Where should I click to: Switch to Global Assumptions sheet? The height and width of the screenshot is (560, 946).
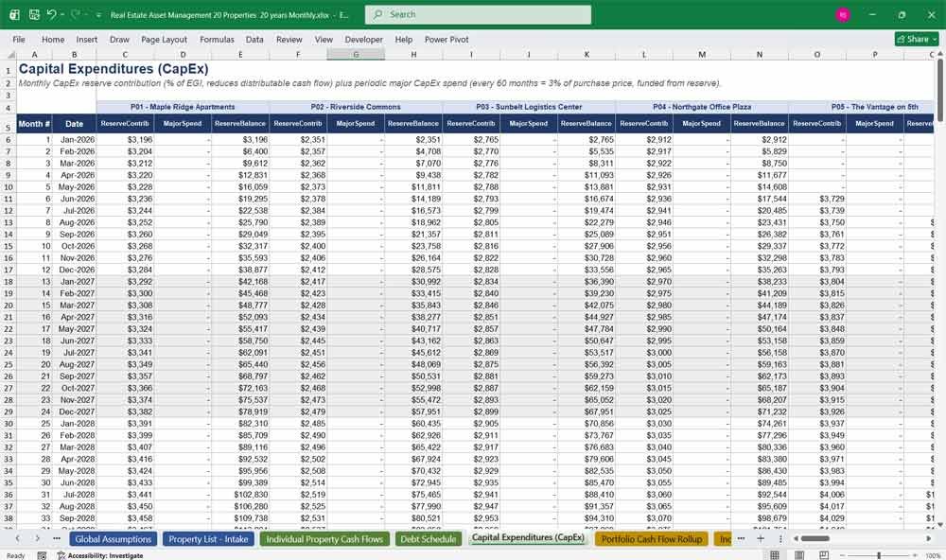pyautogui.click(x=113, y=539)
